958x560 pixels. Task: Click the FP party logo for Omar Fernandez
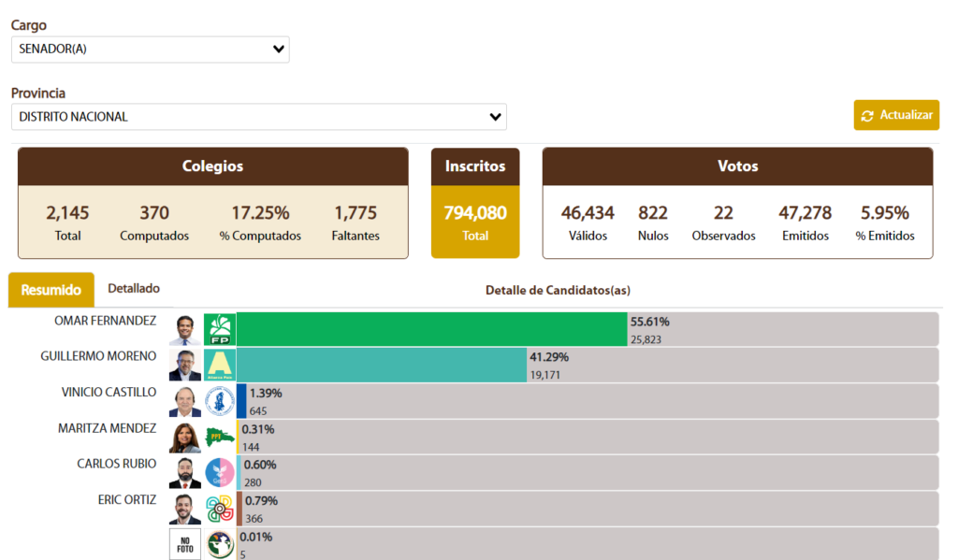coord(220,330)
